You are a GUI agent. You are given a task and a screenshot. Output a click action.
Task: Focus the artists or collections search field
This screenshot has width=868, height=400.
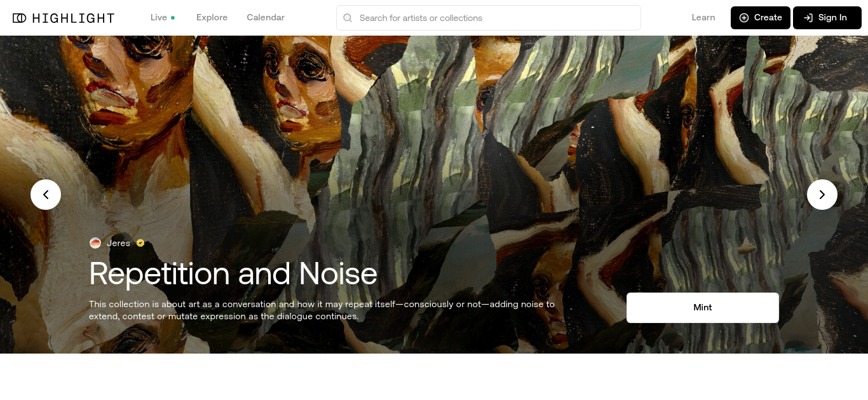(x=488, y=18)
